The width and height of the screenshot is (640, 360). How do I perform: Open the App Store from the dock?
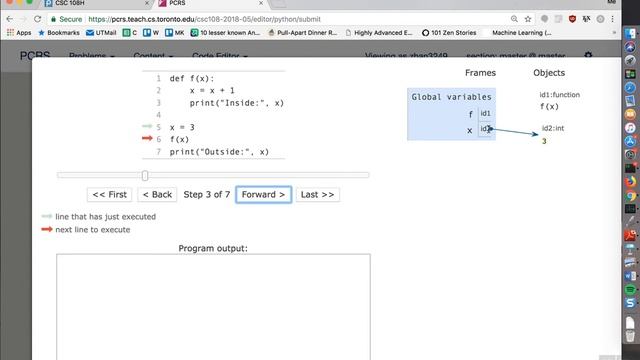630,141
